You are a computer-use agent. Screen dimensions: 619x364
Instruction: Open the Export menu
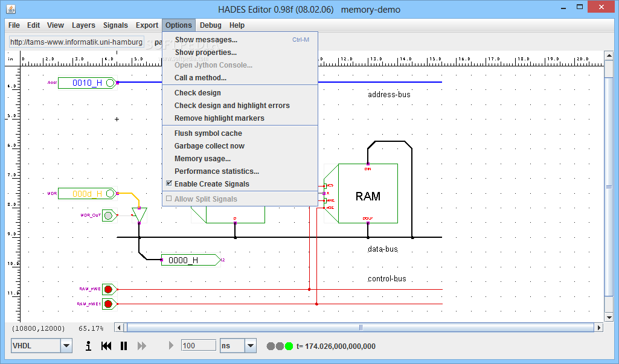click(147, 25)
